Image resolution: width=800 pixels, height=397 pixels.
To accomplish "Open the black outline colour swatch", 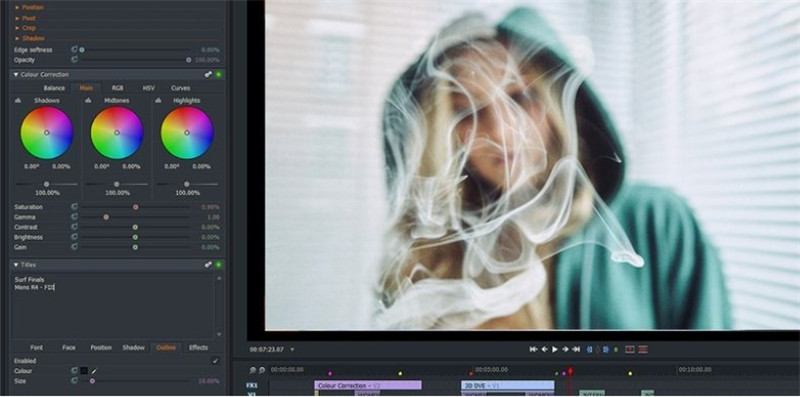I will coord(84,371).
